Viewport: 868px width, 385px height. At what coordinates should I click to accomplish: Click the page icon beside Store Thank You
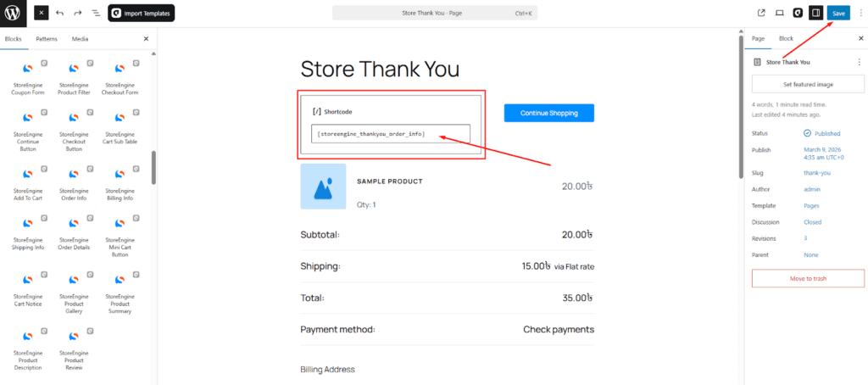point(757,62)
